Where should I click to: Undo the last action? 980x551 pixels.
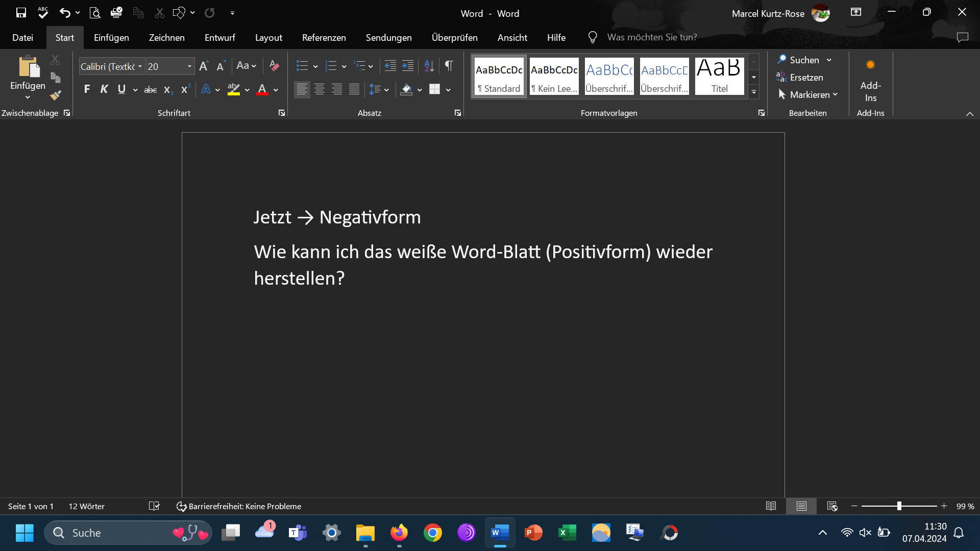[x=65, y=13]
